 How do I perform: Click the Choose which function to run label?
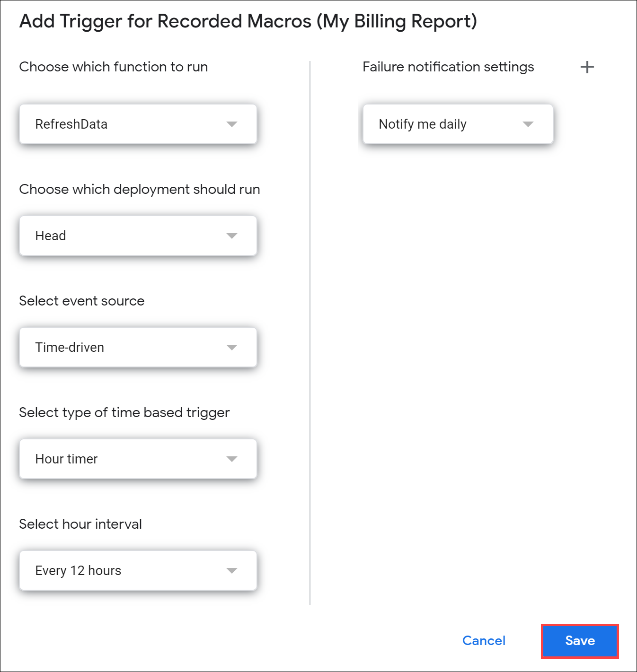pyautogui.click(x=114, y=67)
